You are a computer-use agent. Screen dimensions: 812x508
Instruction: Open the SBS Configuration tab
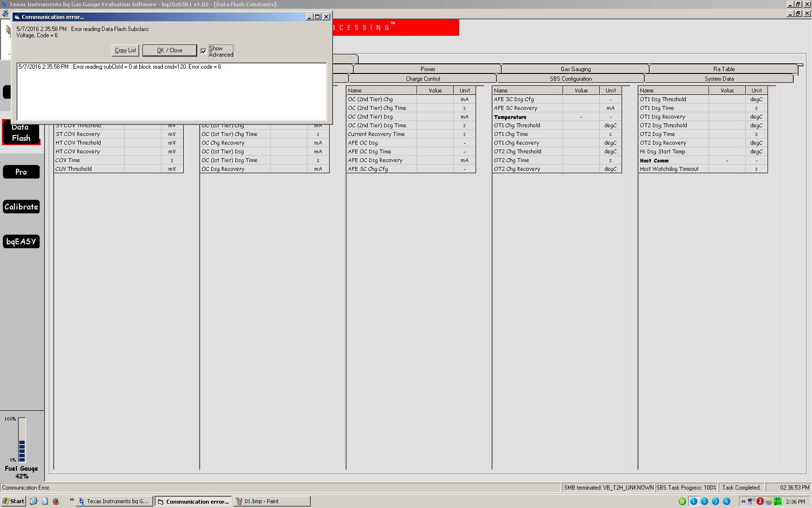(571, 79)
